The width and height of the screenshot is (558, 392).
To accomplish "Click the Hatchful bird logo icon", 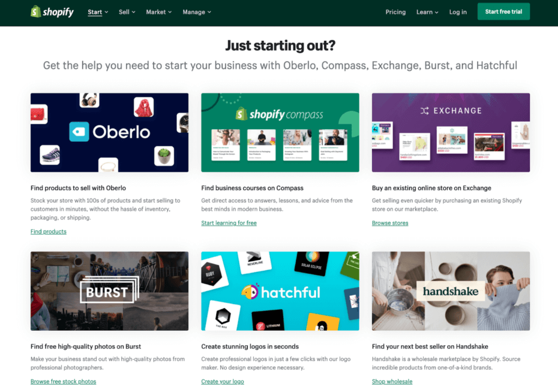I will 250,292.
